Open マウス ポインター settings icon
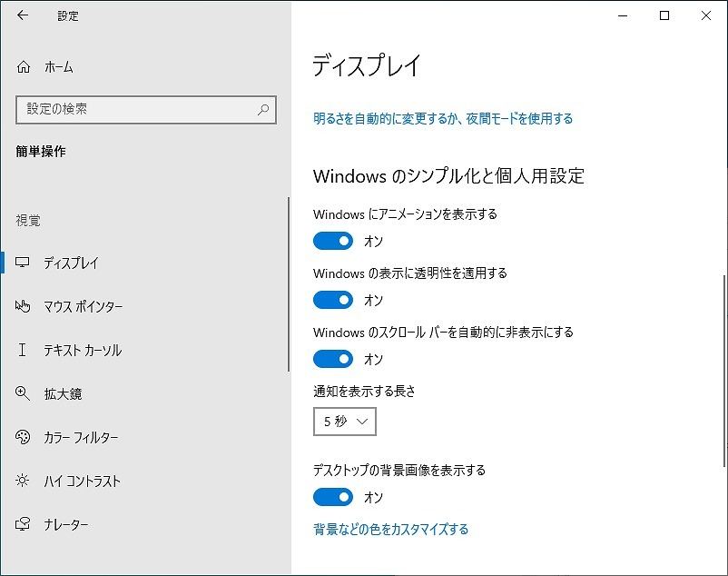Screen dimensions: 728x576 (23, 306)
